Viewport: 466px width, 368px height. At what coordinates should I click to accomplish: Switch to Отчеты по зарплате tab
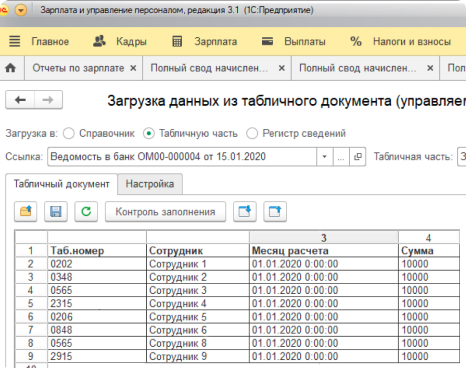click(x=78, y=68)
